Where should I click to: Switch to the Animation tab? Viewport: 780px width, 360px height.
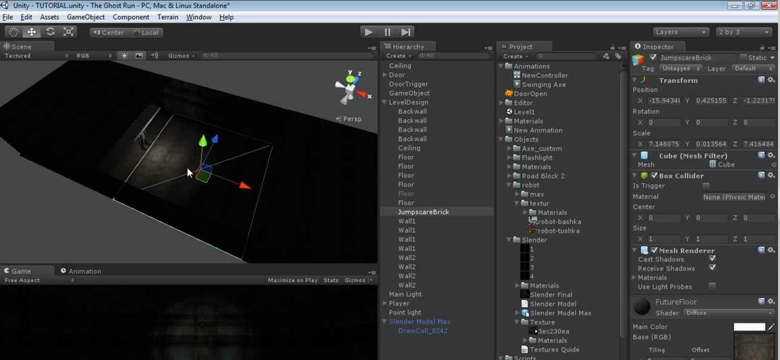click(x=81, y=271)
